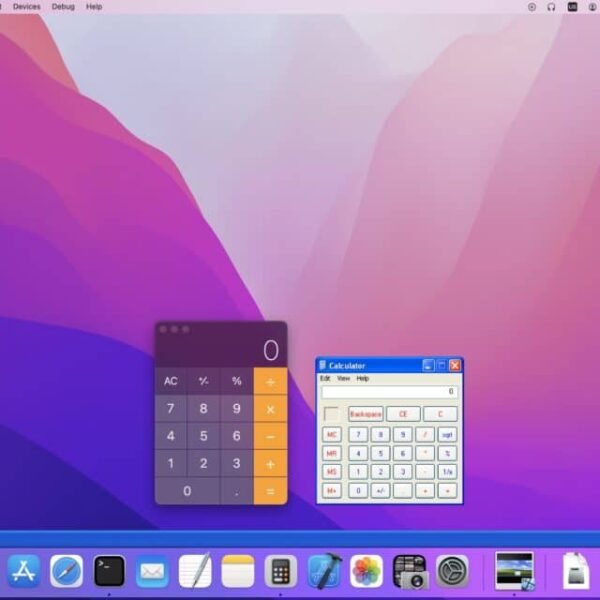The width and height of the screenshot is (600, 600).
Task: Open Image Capture in the dock
Action: [409, 571]
